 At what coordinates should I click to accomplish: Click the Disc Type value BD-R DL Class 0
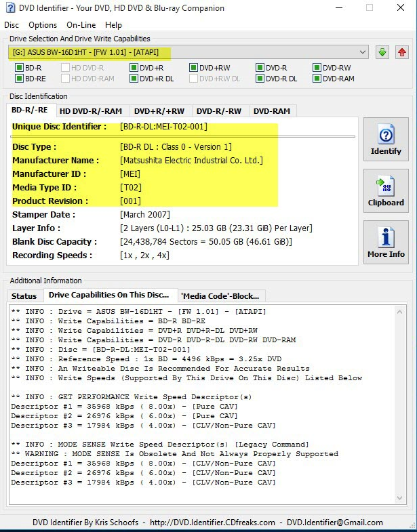pyautogui.click(x=176, y=147)
